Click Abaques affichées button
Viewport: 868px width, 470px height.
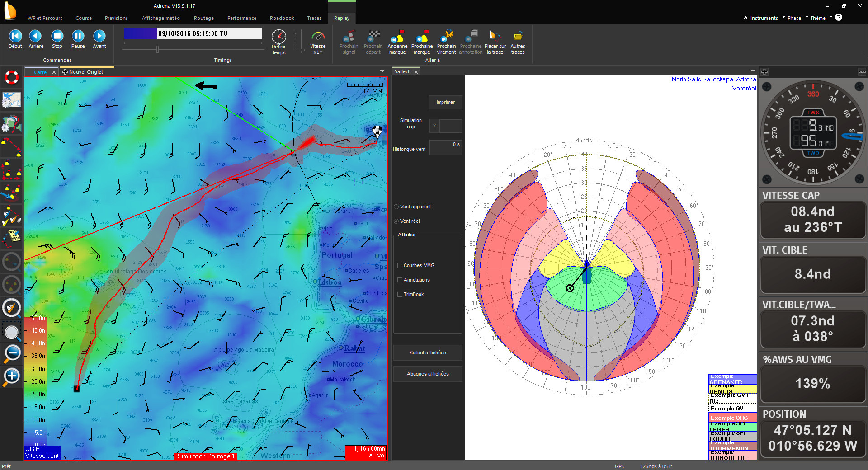click(428, 374)
